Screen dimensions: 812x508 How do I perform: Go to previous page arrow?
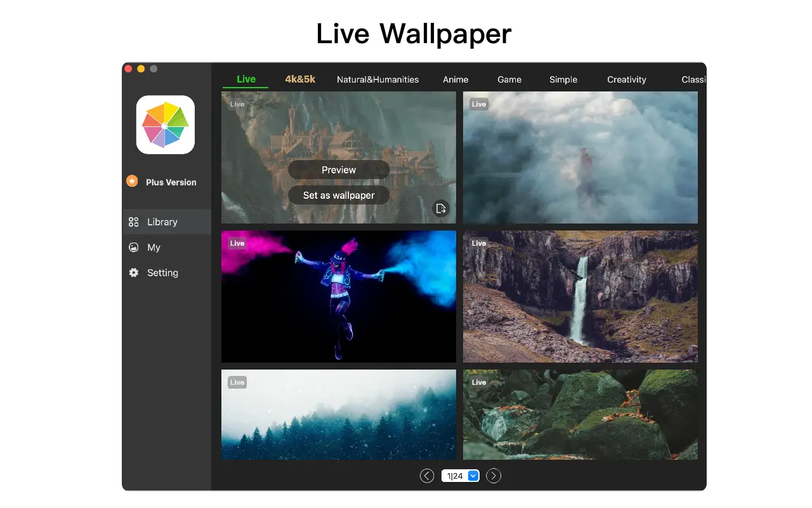427,476
